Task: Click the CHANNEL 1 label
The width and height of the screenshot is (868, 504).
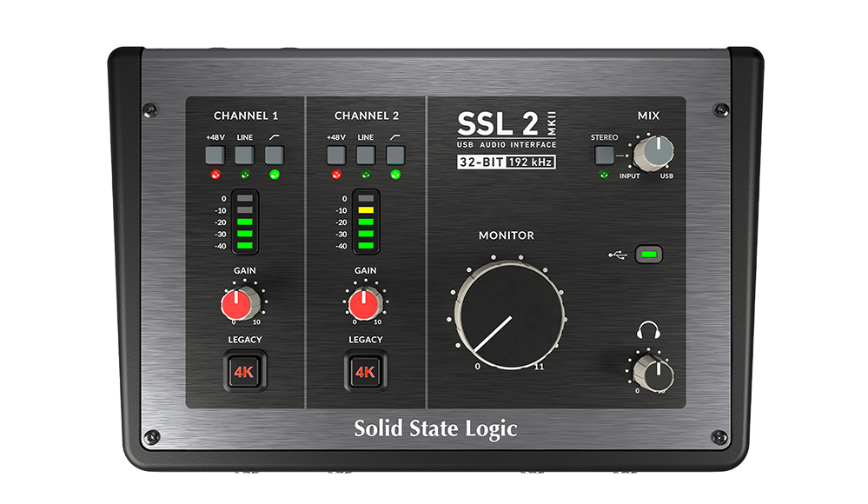Action: 246,116
